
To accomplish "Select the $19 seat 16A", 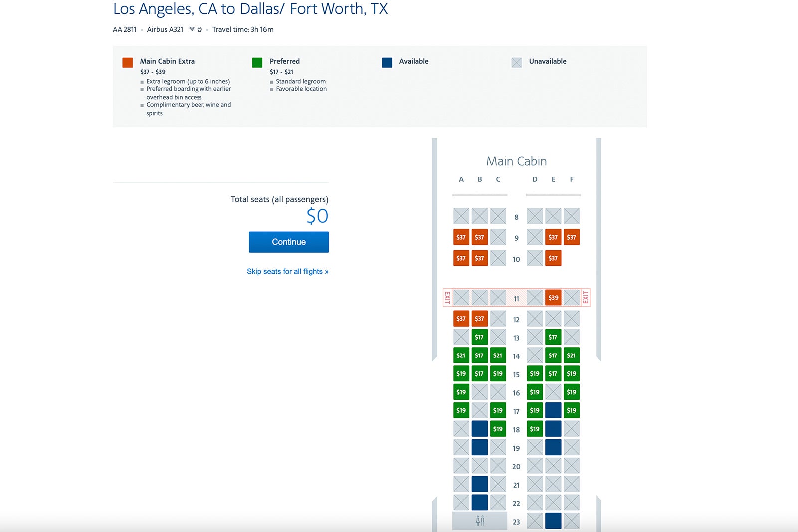I will click(x=460, y=392).
